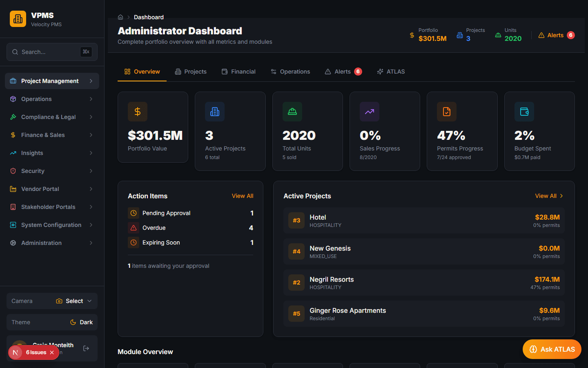Screen dimensions: 588x368
Task: Select the Project Management sidebar icon
Action: tap(13, 81)
